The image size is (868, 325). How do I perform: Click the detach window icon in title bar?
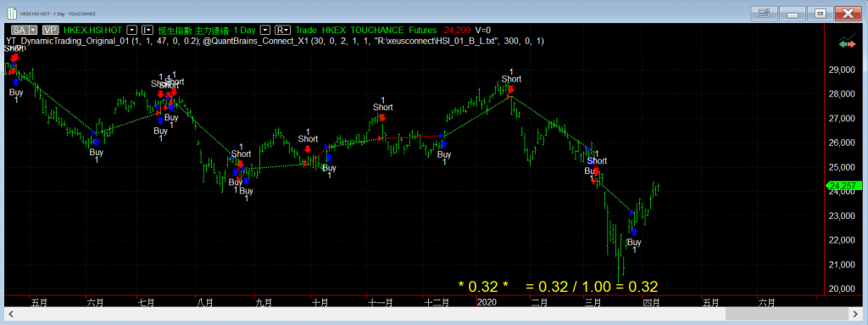pos(765,13)
